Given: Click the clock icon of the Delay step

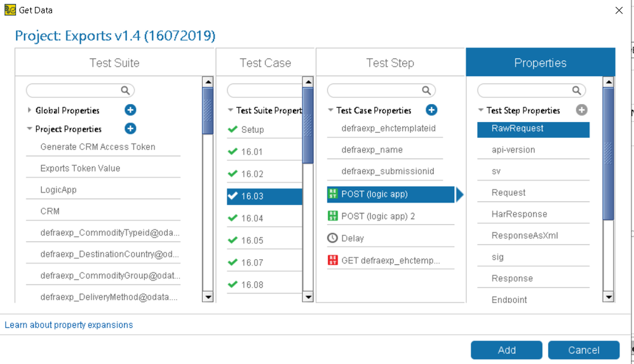Looking at the screenshot, I should (332, 238).
